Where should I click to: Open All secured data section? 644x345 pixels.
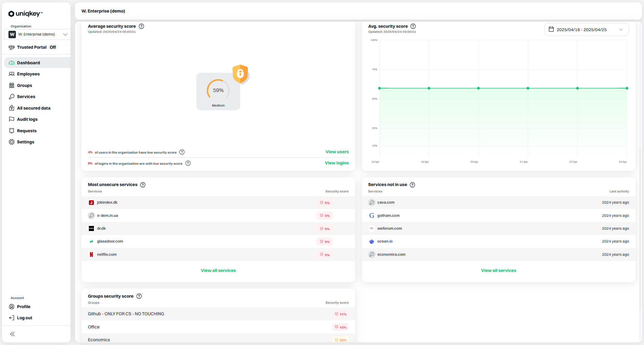(33, 108)
